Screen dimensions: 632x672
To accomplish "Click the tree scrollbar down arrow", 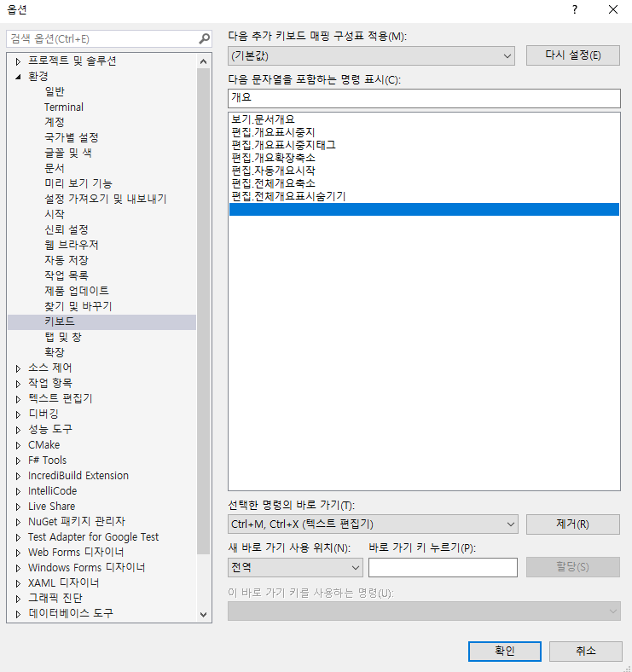I will click(x=204, y=615).
